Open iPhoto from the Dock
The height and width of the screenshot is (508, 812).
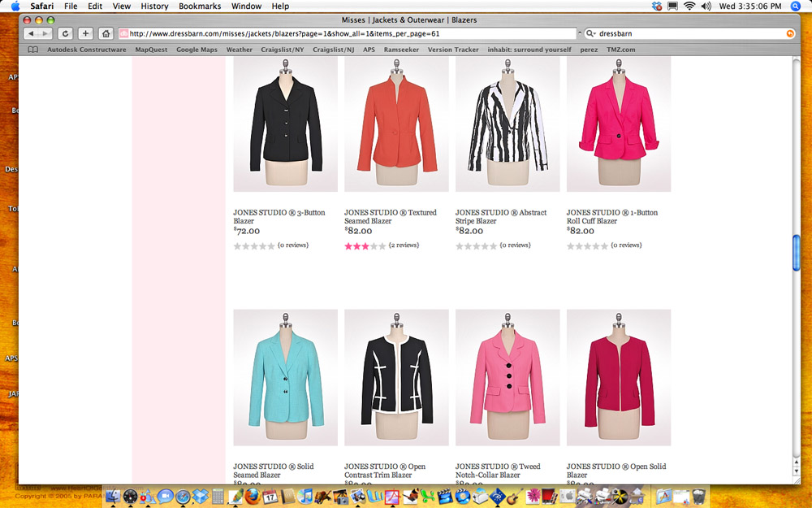(x=340, y=497)
